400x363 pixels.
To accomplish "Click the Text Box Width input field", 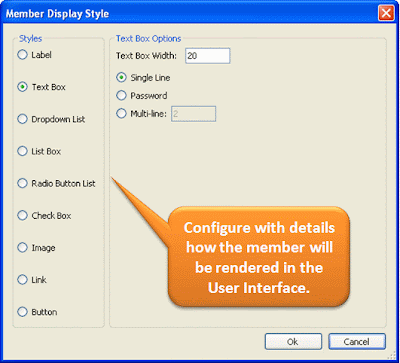I will tap(207, 56).
